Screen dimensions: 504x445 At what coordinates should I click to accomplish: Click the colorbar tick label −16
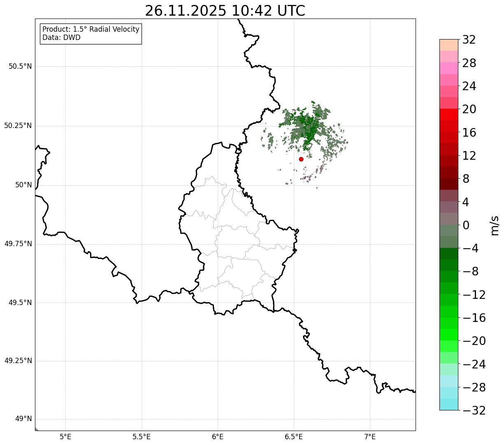point(474,318)
